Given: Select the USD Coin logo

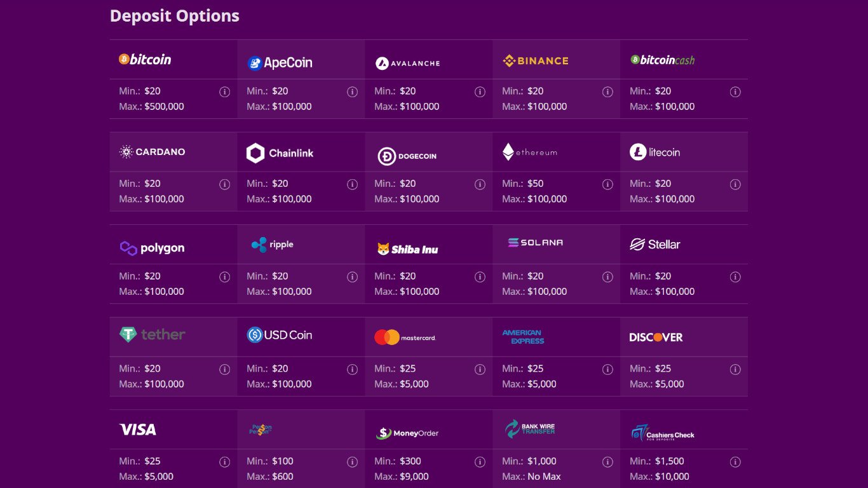Looking at the screenshot, I should [280, 335].
